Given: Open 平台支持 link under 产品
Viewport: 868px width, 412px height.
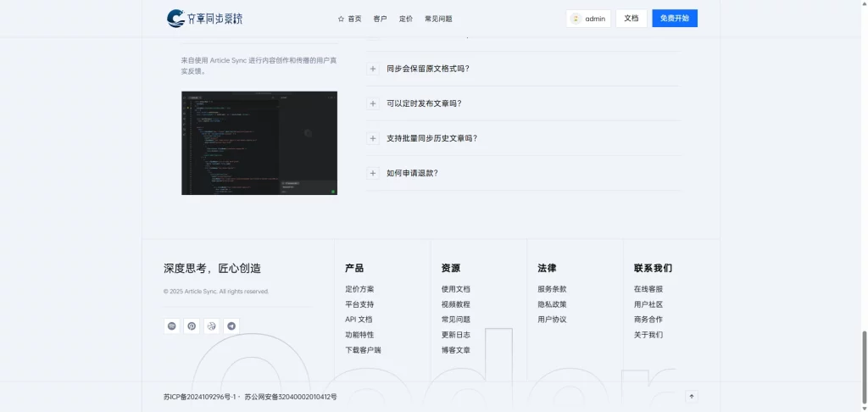Looking at the screenshot, I should point(359,304).
